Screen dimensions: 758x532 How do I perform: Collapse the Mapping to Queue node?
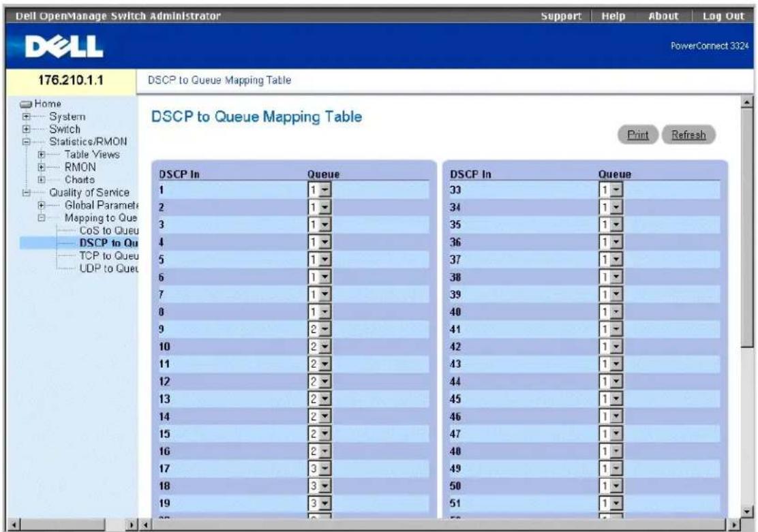42,218
